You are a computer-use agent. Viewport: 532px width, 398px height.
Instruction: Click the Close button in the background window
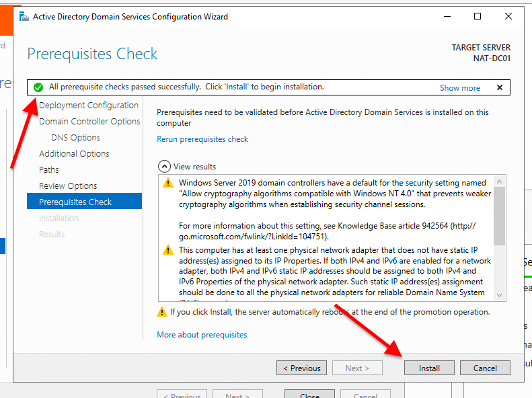pos(309,394)
